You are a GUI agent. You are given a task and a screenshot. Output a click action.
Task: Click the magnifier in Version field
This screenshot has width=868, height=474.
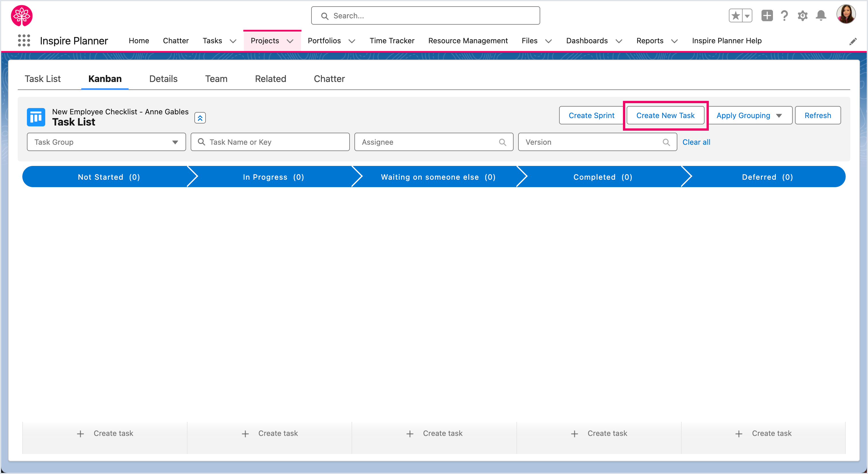pos(666,142)
